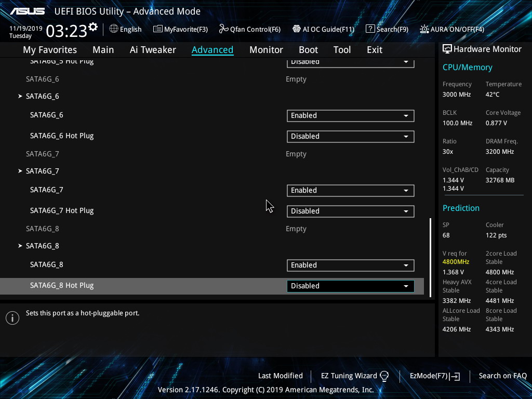532x399 pixels.
Task: Expand the SATA6G_6 submenu arrow
Action: 20,96
